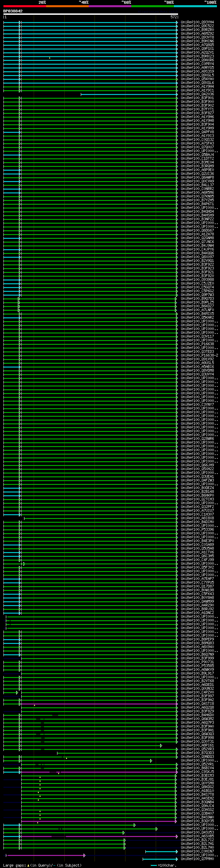Select label UniRef100_Q4PFV8

click(197, 132)
